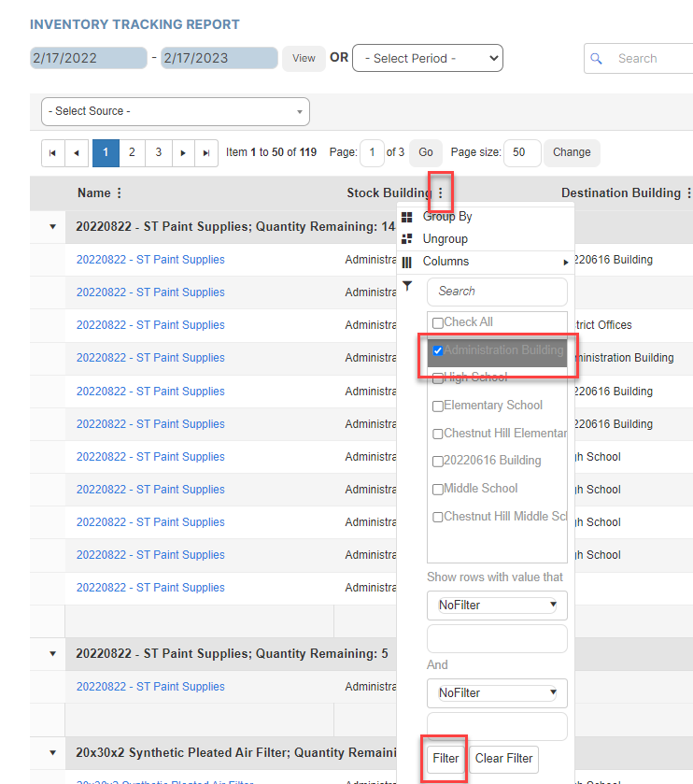The width and height of the screenshot is (693, 784).
Task: Click the Columns bars icon
Action: pyautogui.click(x=407, y=262)
